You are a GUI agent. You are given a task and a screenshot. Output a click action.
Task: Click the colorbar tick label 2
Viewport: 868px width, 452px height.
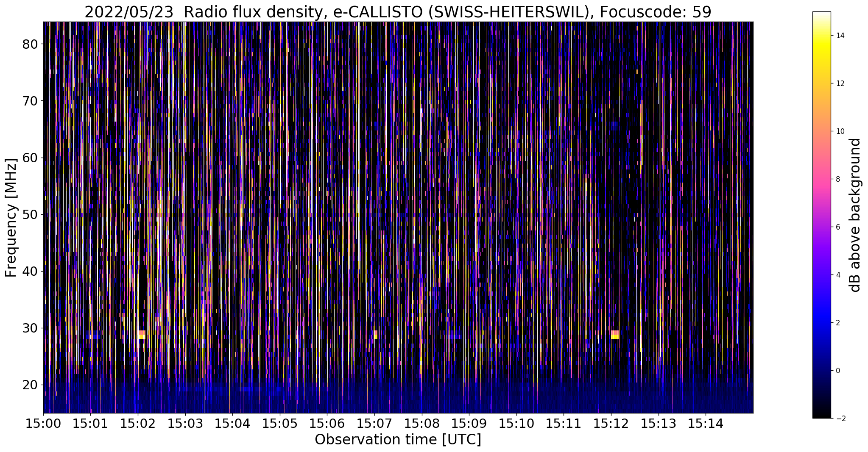tap(837, 323)
